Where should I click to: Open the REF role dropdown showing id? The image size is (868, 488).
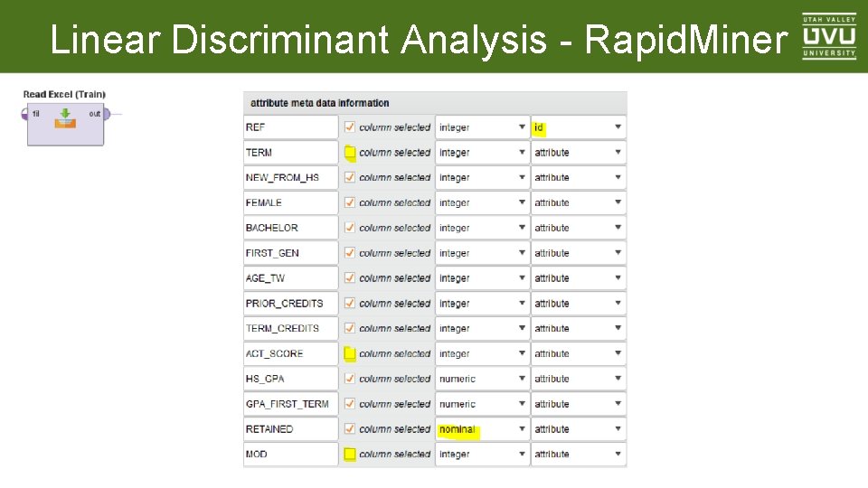(579, 127)
